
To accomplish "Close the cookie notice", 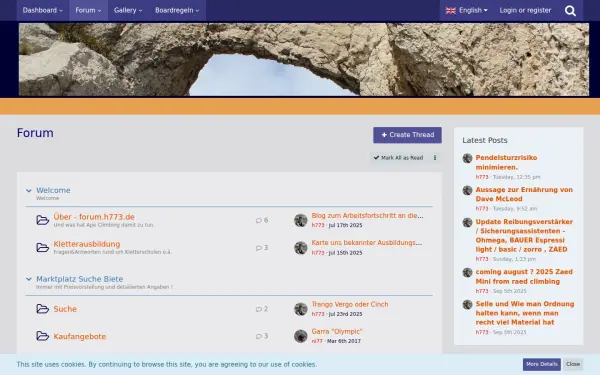I will [573, 364].
